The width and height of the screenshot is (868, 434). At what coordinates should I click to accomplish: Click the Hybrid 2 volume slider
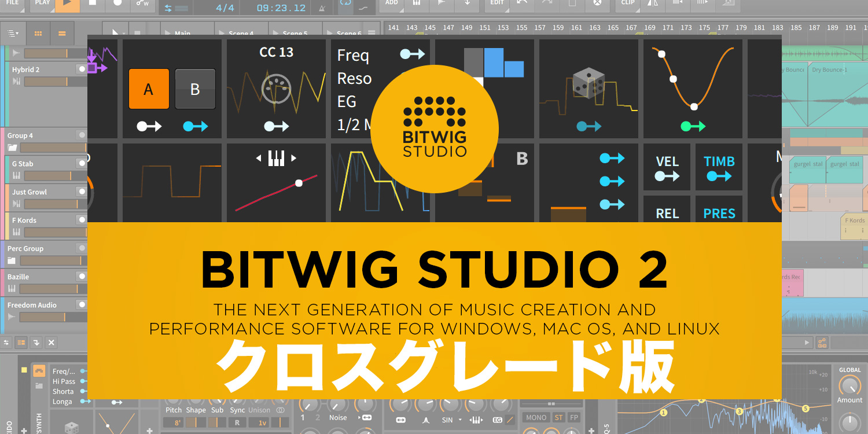(55, 82)
